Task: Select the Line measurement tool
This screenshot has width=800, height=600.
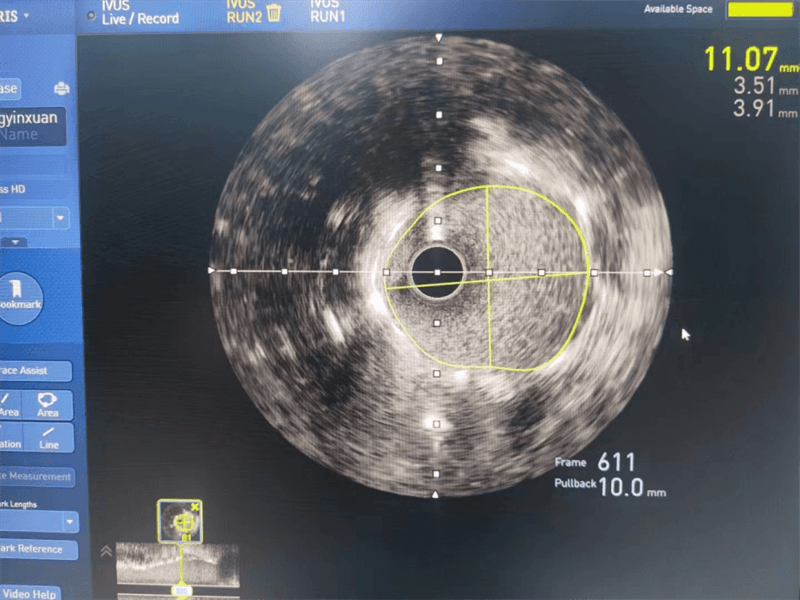Action: 47,436
